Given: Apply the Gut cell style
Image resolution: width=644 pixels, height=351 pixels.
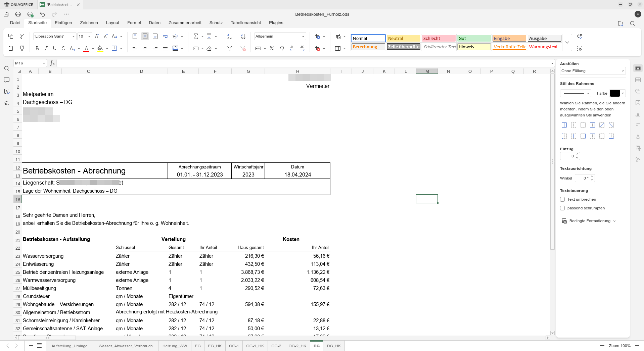Looking at the screenshot, I should pos(474,38).
